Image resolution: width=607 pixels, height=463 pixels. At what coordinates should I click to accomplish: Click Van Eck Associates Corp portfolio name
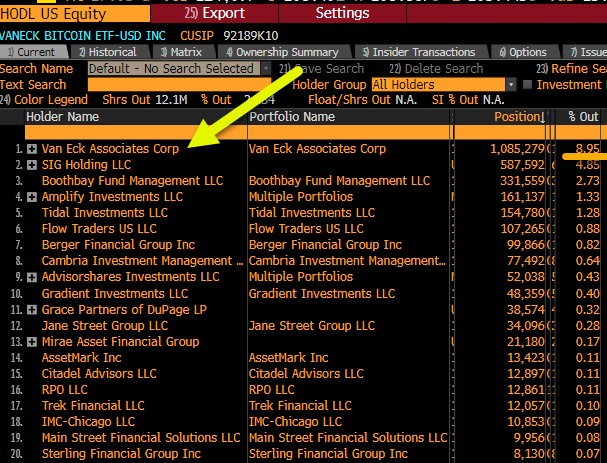click(317, 149)
